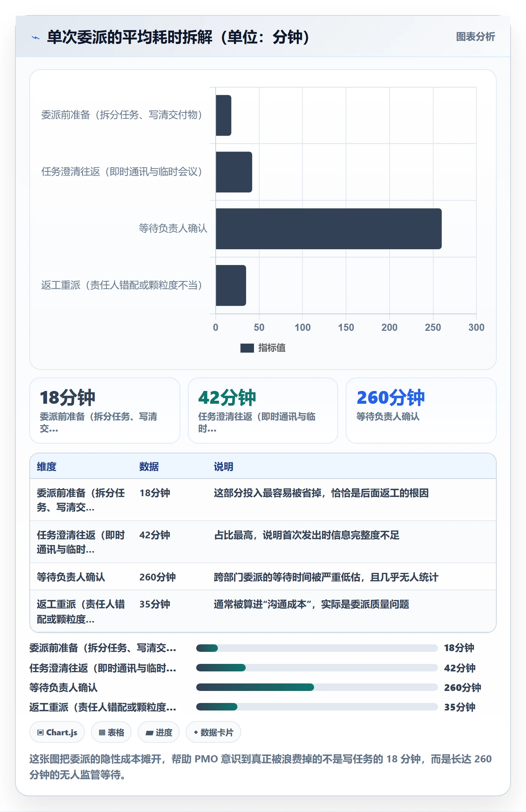Click the 数据 column header
The image size is (526, 812).
click(x=149, y=467)
